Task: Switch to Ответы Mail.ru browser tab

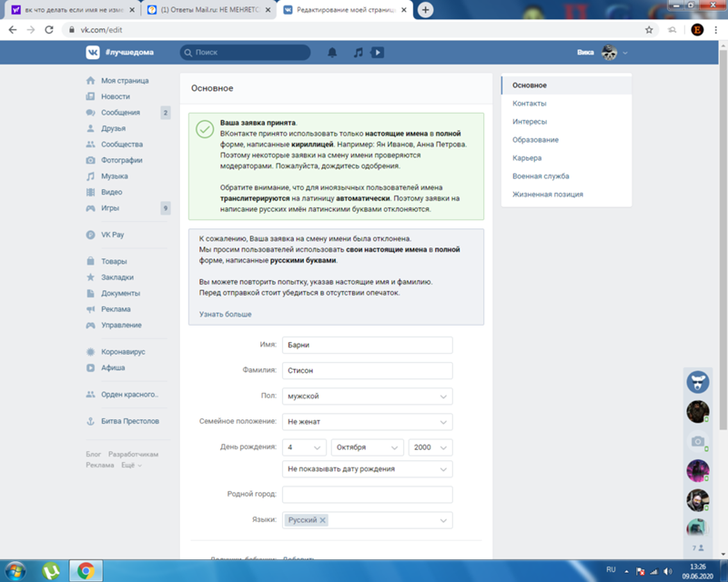Action: click(x=208, y=10)
